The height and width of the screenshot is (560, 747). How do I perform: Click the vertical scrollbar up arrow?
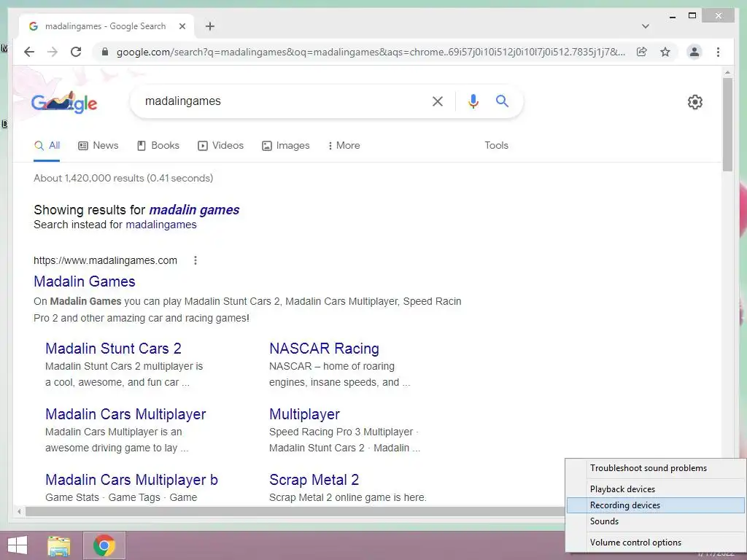tap(727, 72)
